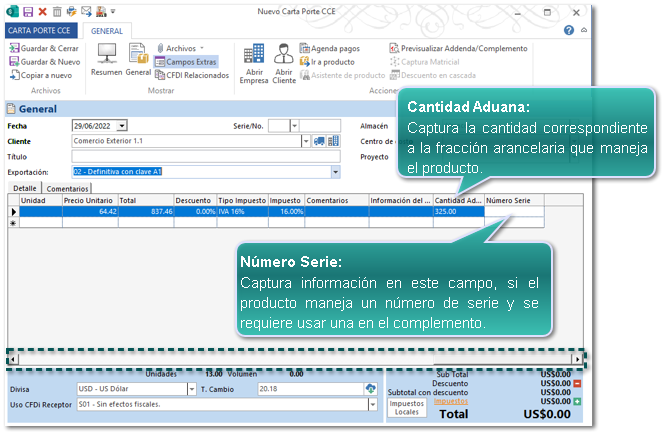Click the send email envelope icon
Screen dimensions: 667x435
86,12
